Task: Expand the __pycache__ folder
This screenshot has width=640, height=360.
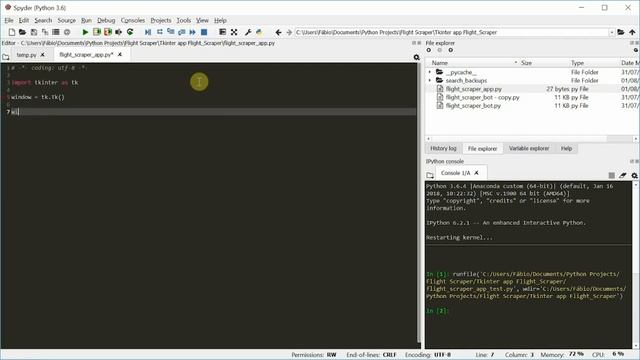Action: click(429, 72)
